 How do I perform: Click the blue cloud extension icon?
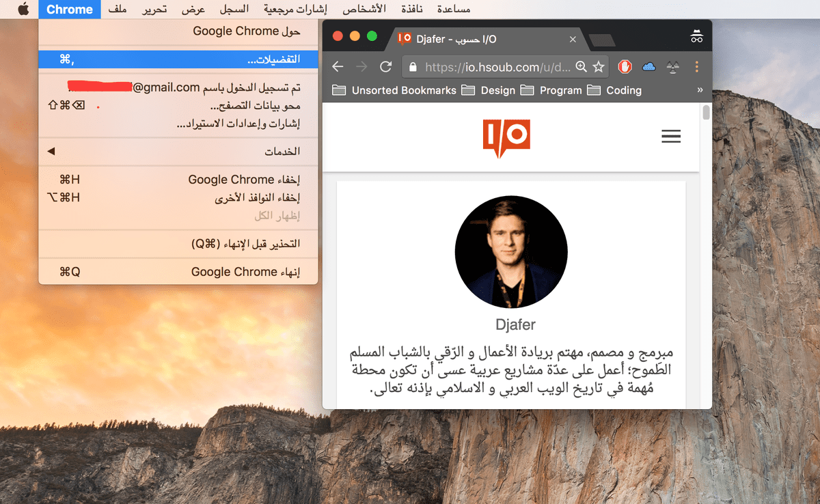click(x=649, y=67)
